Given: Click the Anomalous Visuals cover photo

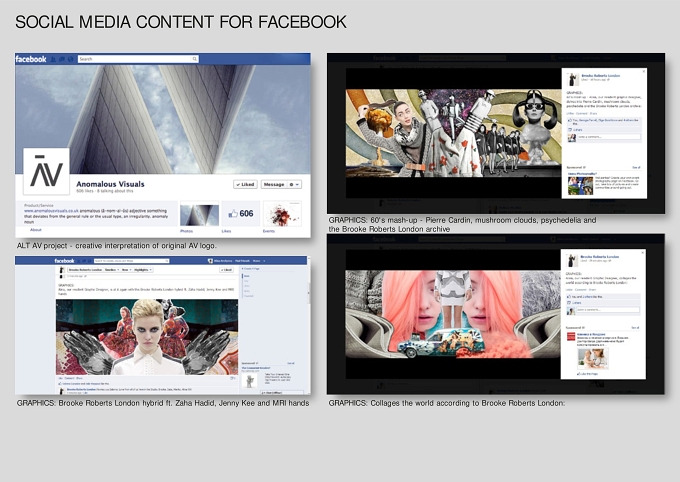Looking at the screenshot, I should pos(163,119).
